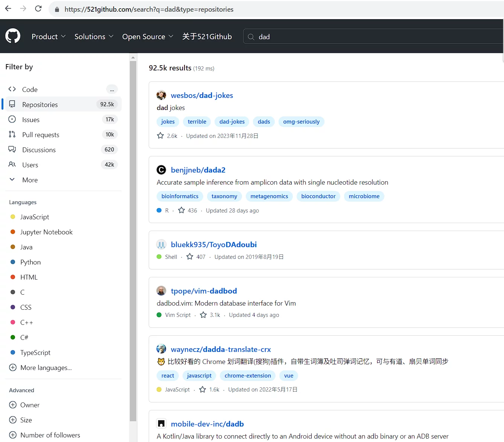Viewport: 504px width, 442px height.
Task: Select the Users filter category
Action: pyautogui.click(x=30, y=165)
